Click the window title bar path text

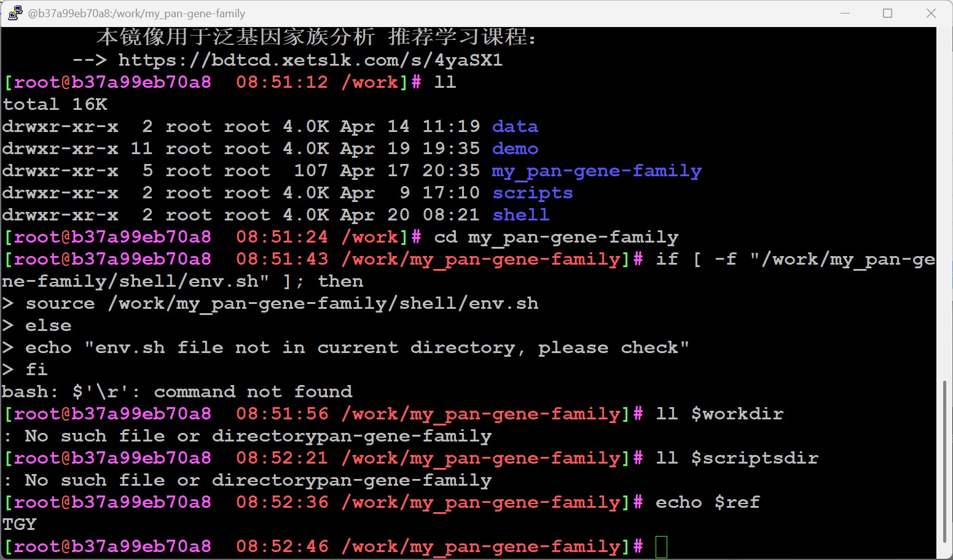pos(136,14)
